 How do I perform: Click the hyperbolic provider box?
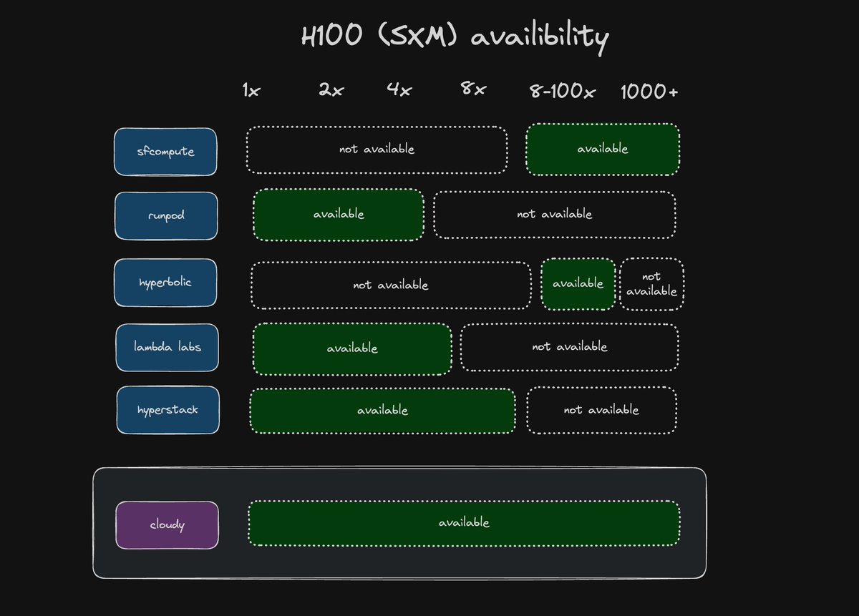tap(165, 283)
